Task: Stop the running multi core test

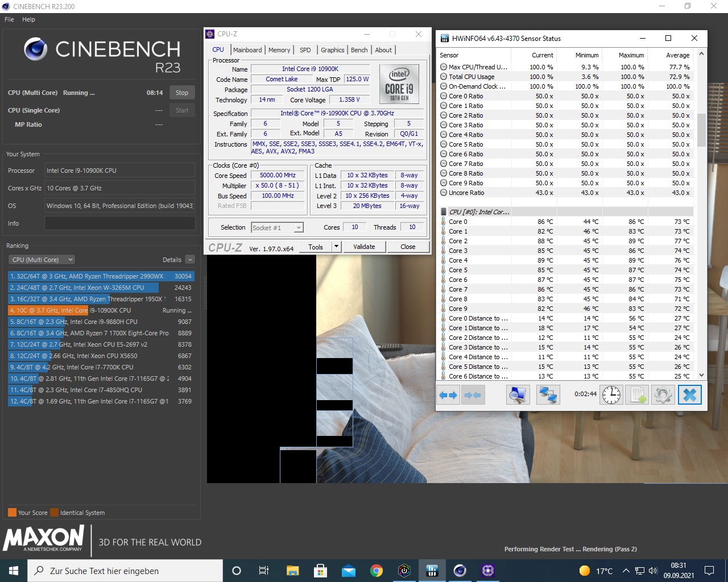Action: tap(182, 93)
